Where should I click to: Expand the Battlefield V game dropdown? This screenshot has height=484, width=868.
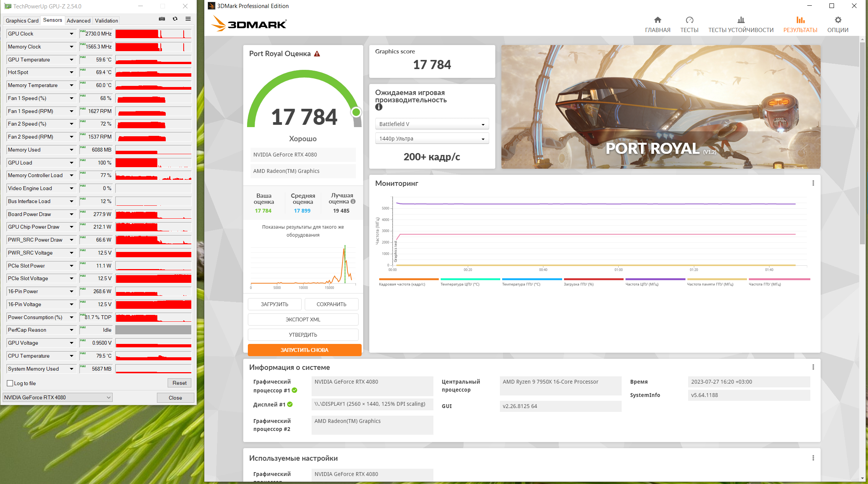coord(432,124)
